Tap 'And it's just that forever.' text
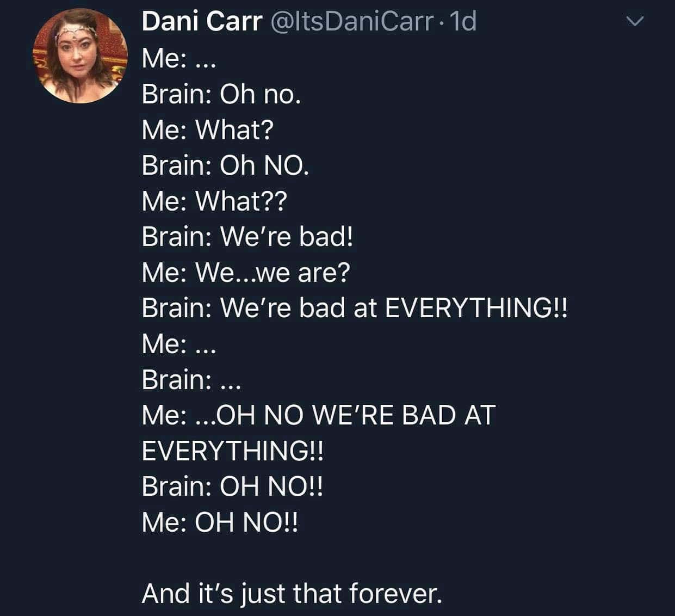Screen dimensions: 675x616 [292, 593]
